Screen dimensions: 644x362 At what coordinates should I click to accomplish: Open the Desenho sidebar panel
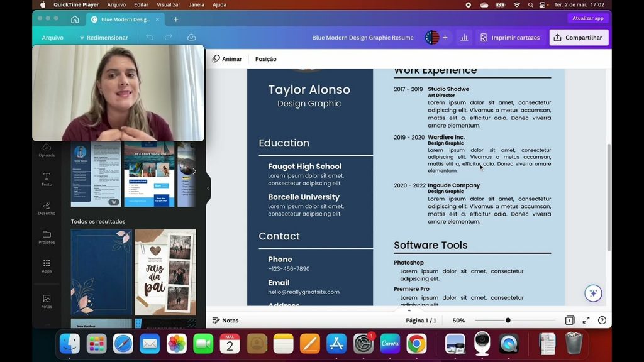point(47,208)
